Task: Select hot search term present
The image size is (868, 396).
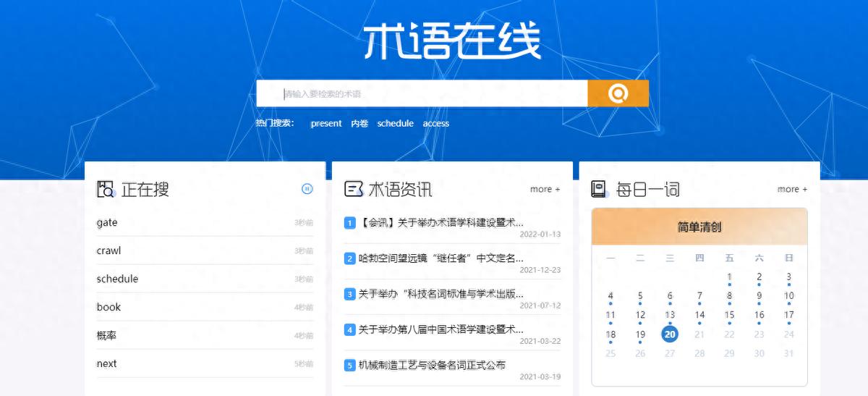Action: coord(326,124)
